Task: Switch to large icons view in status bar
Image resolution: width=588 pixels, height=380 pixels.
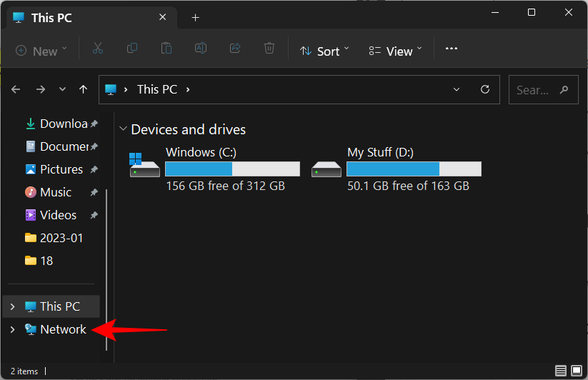Action: (577, 371)
